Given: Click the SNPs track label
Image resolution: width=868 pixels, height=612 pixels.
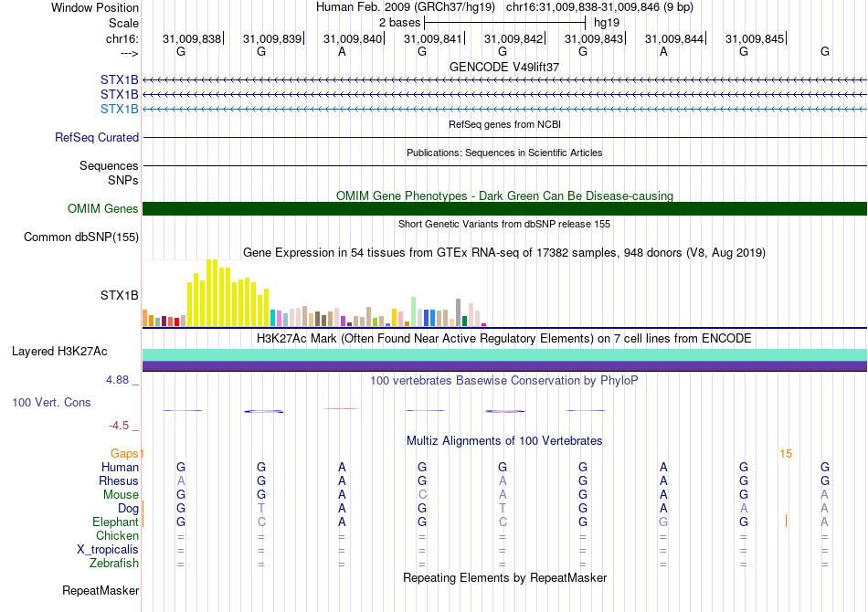Looking at the screenshot, I should (x=123, y=180).
